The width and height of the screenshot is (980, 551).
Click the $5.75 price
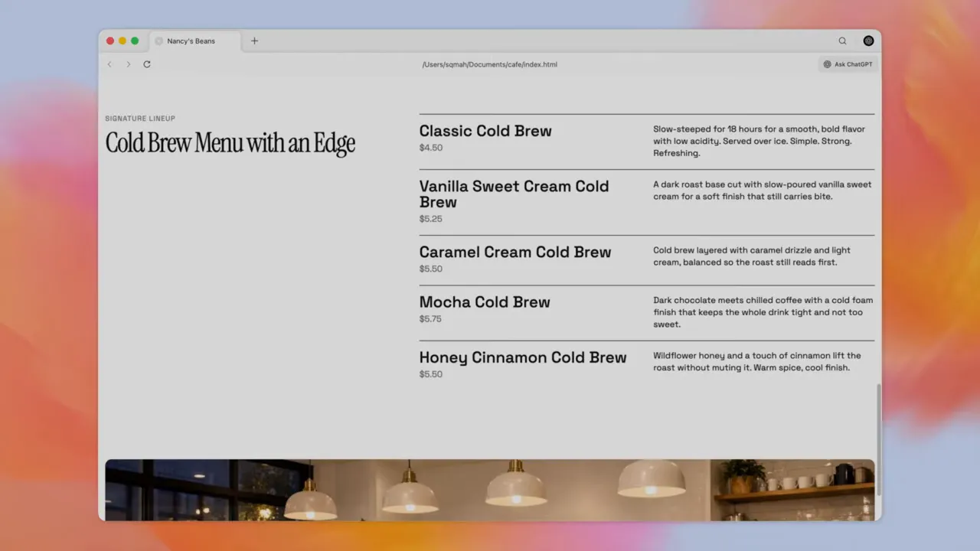tap(431, 319)
